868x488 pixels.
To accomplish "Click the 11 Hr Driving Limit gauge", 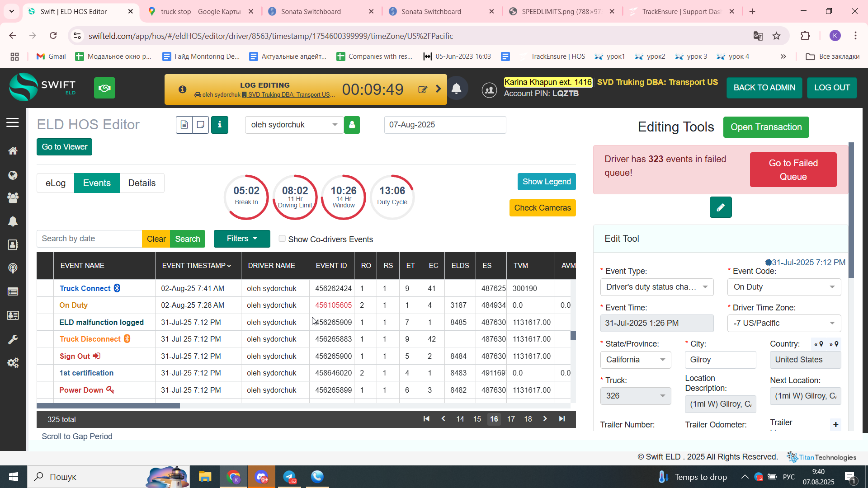I will click(x=295, y=197).
